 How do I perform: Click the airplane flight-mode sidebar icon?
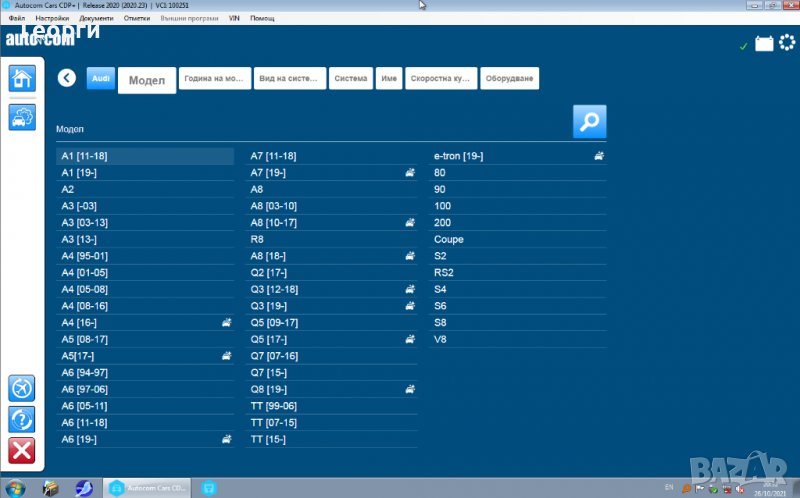[x=22, y=387]
